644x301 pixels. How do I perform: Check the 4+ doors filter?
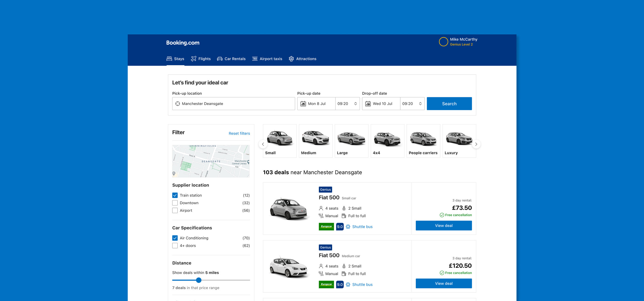coord(175,246)
